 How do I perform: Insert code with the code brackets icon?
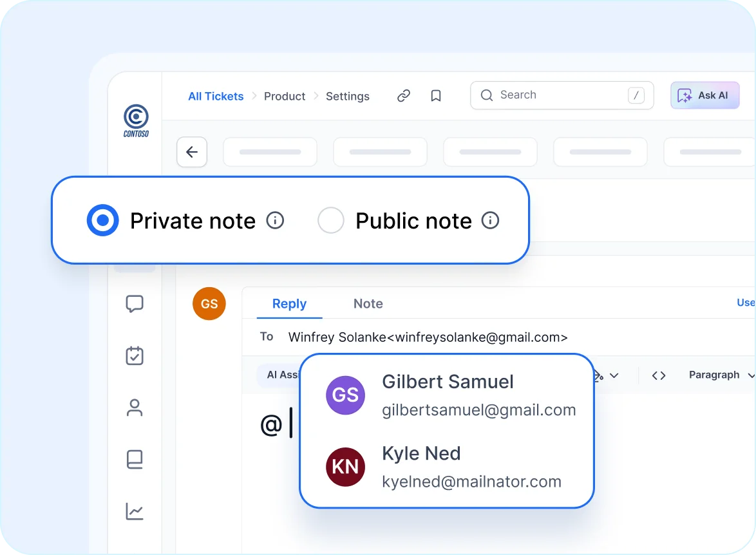(x=658, y=375)
